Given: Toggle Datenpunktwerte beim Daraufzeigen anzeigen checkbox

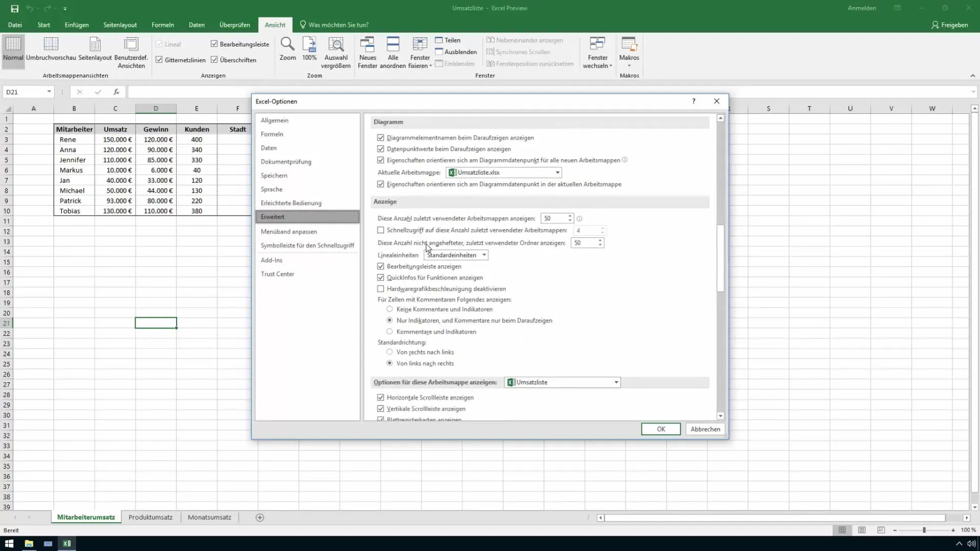Looking at the screenshot, I should click(381, 149).
